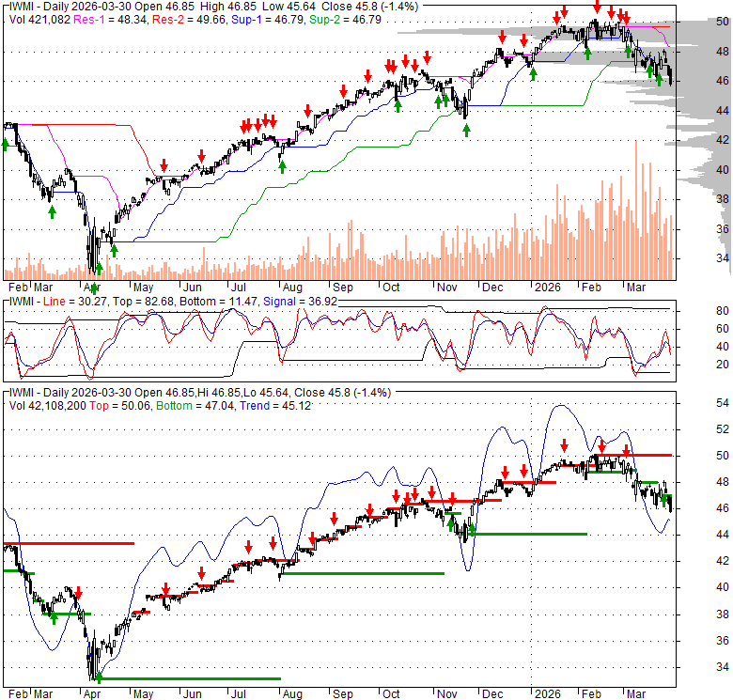The image size is (733, 700).
Task: Select 'Bottom = 11.47' in oscillator panel
Action: pyautogui.click(x=218, y=302)
